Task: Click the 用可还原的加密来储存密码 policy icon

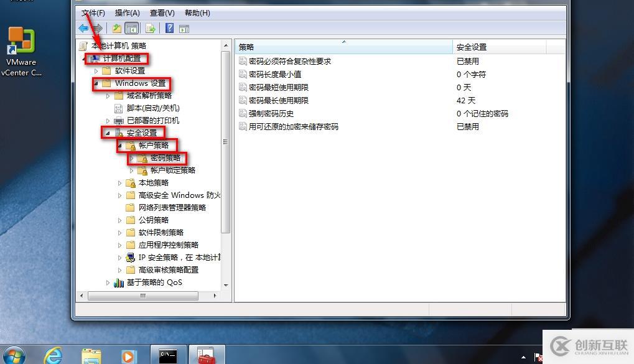Action: point(243,126)
